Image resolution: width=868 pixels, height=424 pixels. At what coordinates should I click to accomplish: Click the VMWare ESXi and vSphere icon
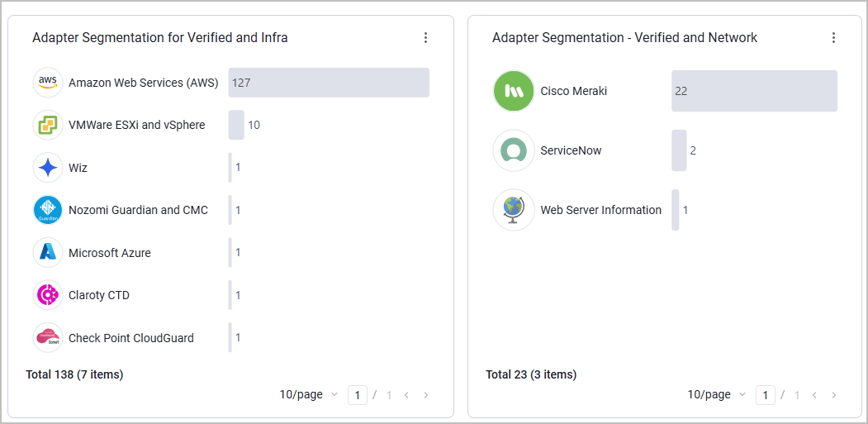(x=48, y=126)
